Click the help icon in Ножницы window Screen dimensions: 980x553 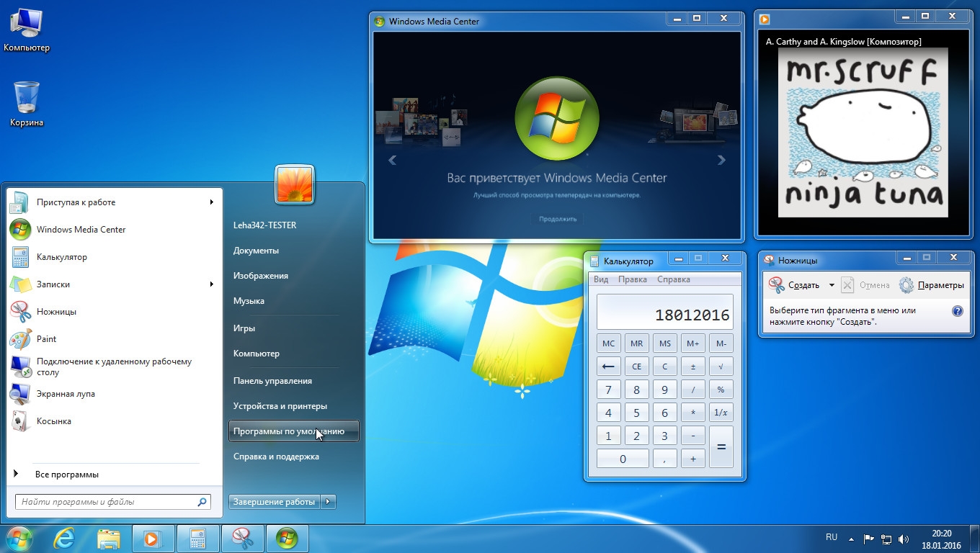(957, 311)
